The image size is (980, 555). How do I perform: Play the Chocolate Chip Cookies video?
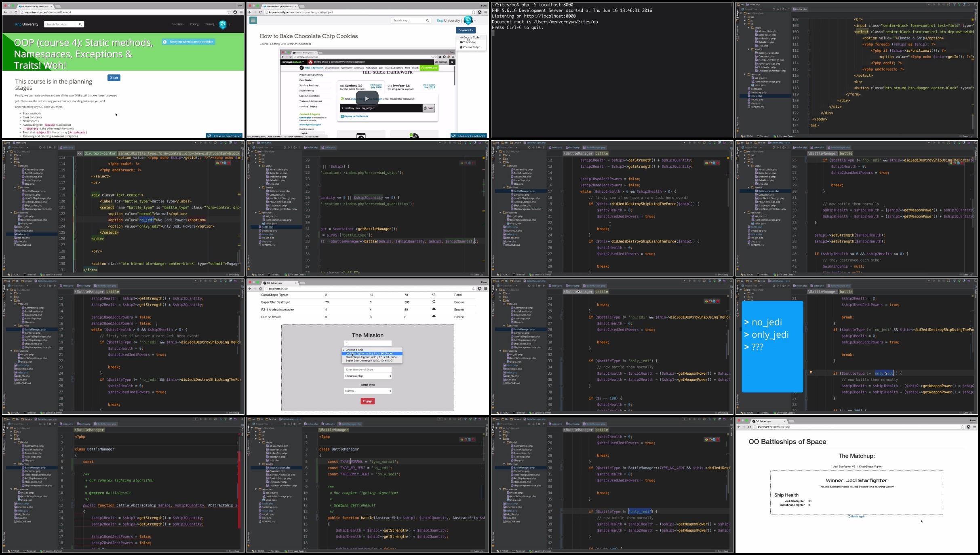tap(367, 99)
